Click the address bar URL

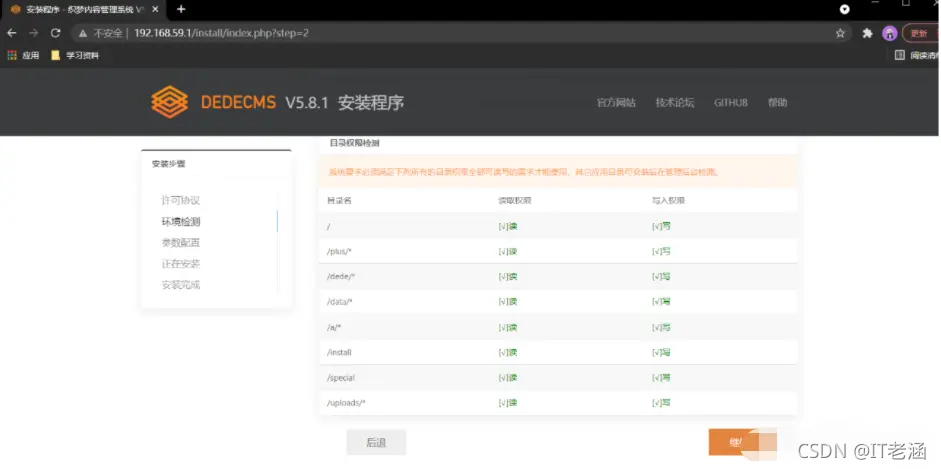(x=221, y=33)
